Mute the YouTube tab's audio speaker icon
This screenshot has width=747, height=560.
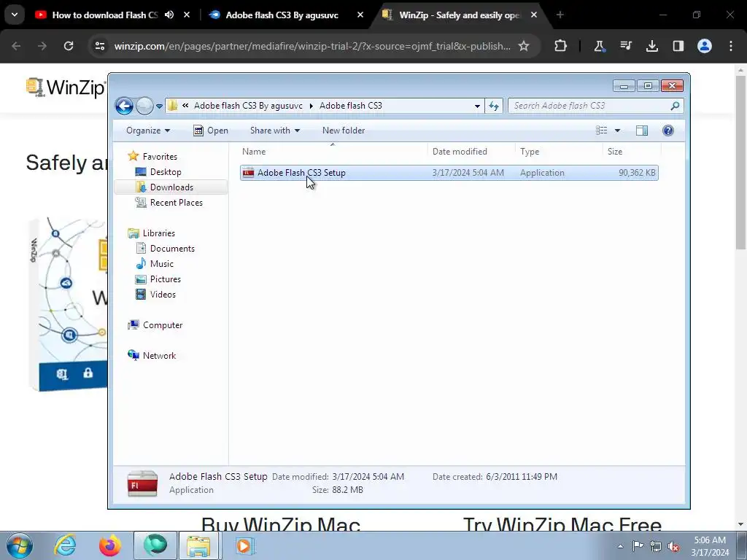coord(169,15)
